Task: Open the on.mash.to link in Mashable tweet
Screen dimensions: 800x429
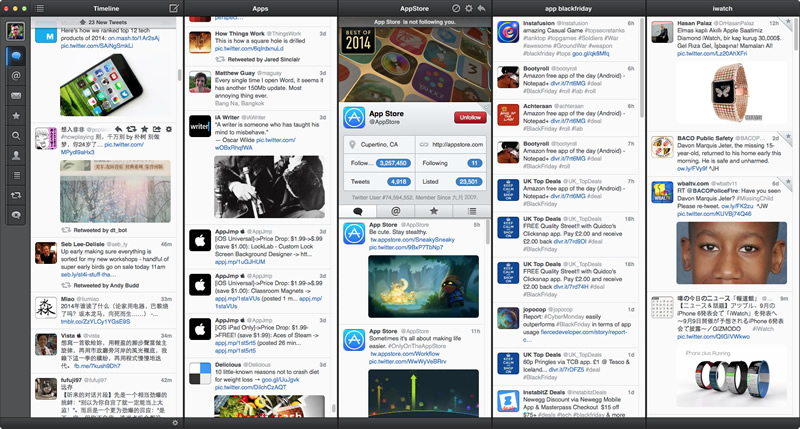Action: click(134, 38)
